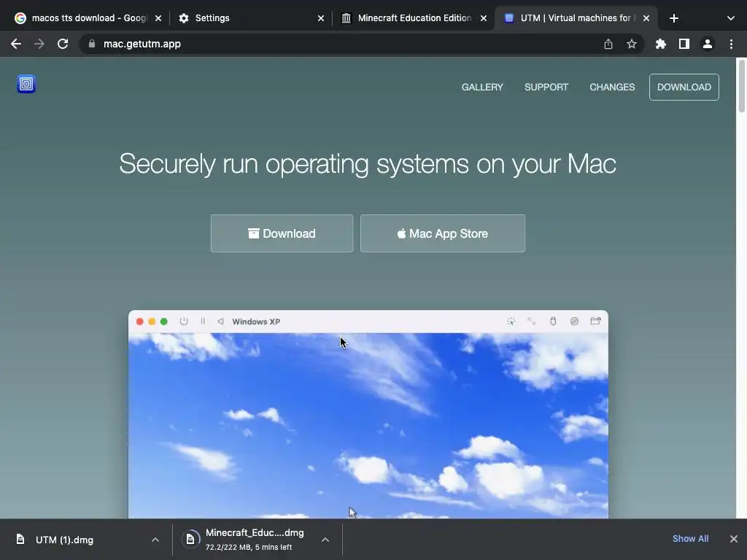
Task: Close the downloads bar with the X
Action: (x=733, y=539)
